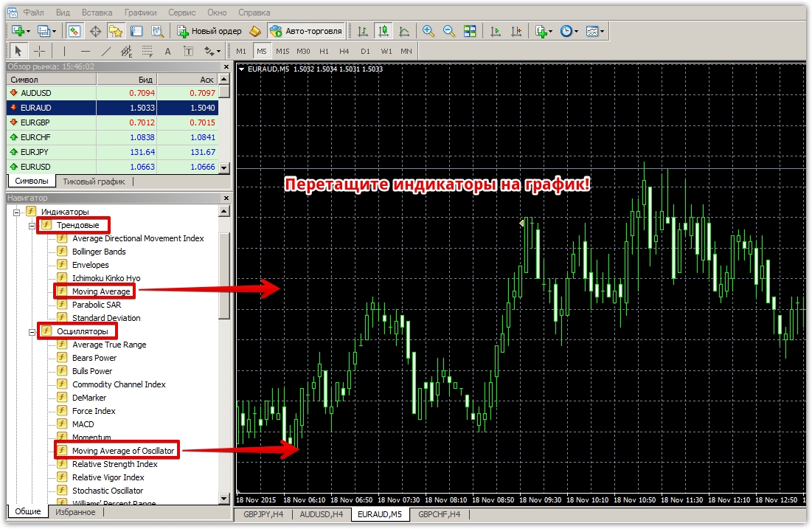Click Navigator scrollbar up arrow

pos(224,211)
